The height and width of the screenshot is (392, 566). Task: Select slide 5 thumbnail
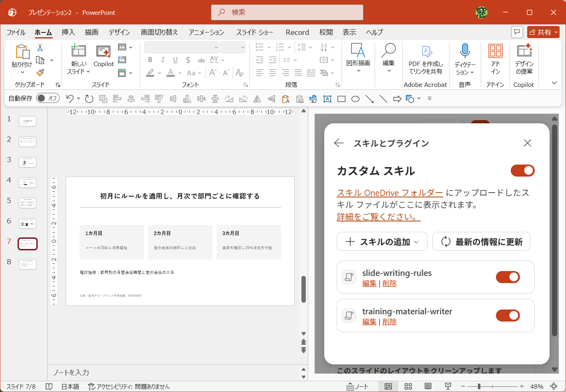pos(28,203)
